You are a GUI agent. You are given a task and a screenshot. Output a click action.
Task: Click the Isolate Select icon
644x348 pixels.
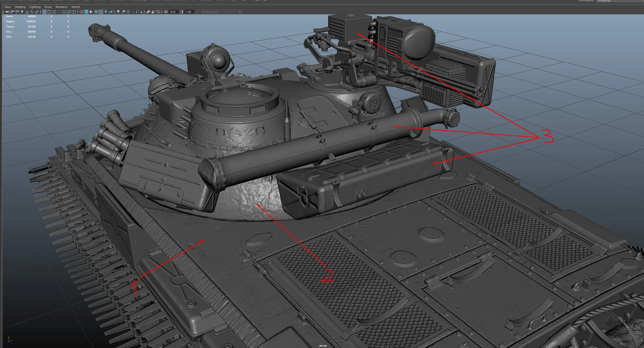coord(141,12)
